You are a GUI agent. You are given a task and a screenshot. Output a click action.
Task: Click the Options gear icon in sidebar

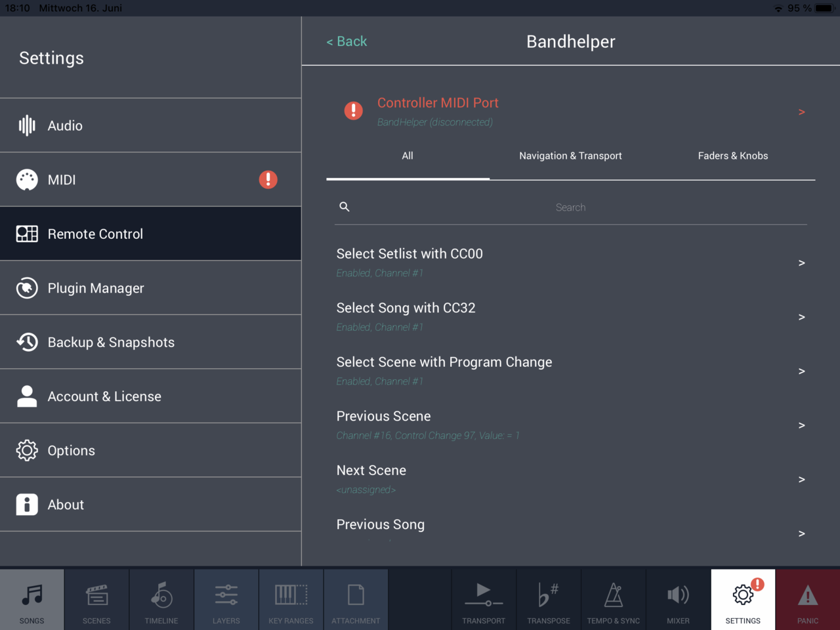pyautogui.click(x=27, y=450)
